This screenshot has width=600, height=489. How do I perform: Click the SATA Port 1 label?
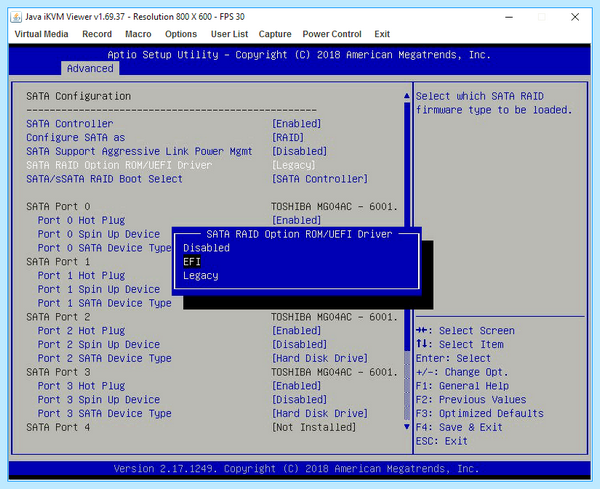click(x=58, y=262)
